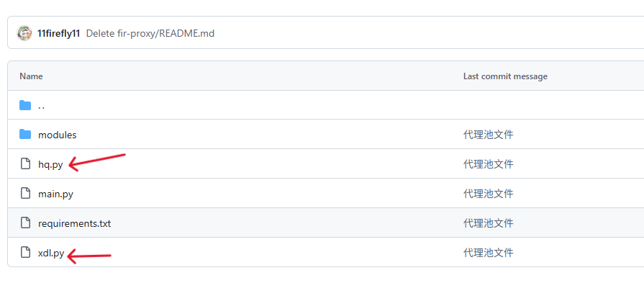Click the parent directory folder icon
The height and width of the screenshot is (296, 644).
[25, 105]
